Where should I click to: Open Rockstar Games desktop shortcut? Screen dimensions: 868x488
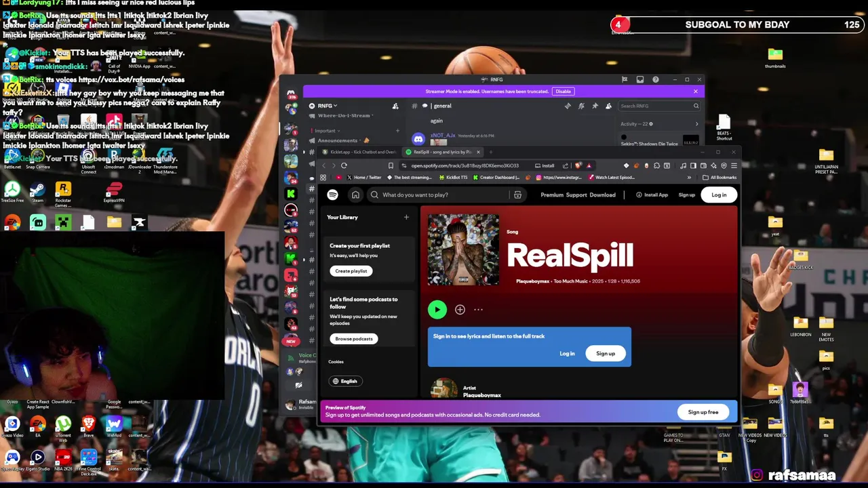pos(63,193)
